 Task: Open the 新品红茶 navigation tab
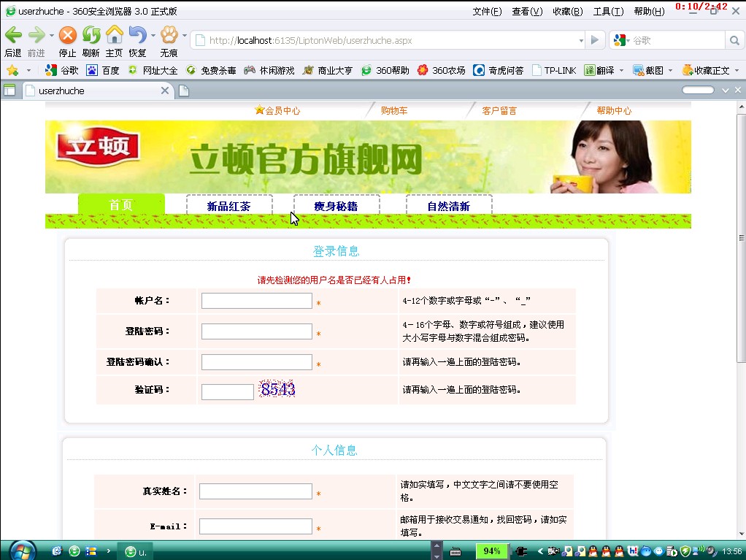click(x=229, y=206)
